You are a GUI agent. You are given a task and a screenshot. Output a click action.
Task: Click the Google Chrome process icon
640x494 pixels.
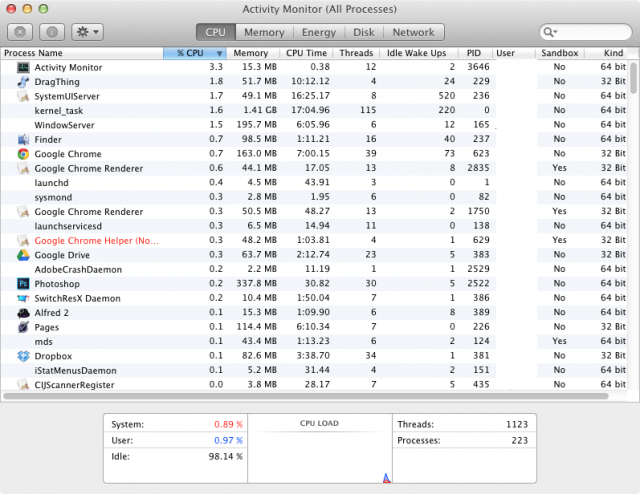point(23,154)
